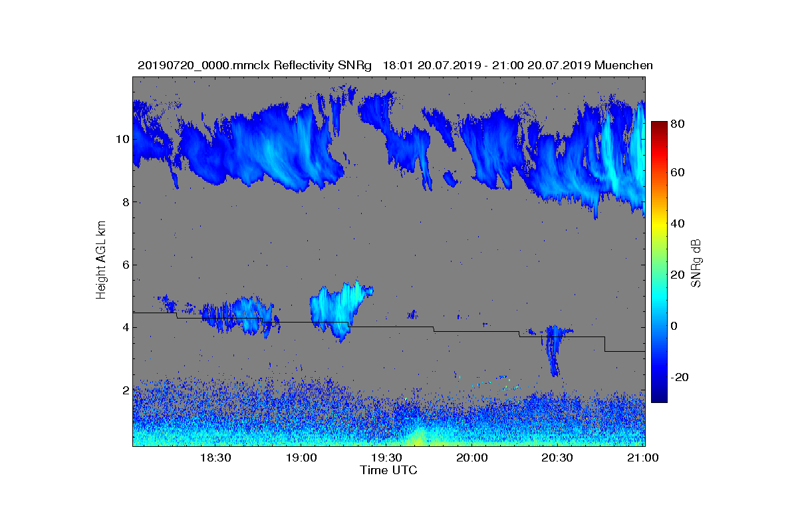Click the yellow 40 dB colorbar region

point(659,223)
